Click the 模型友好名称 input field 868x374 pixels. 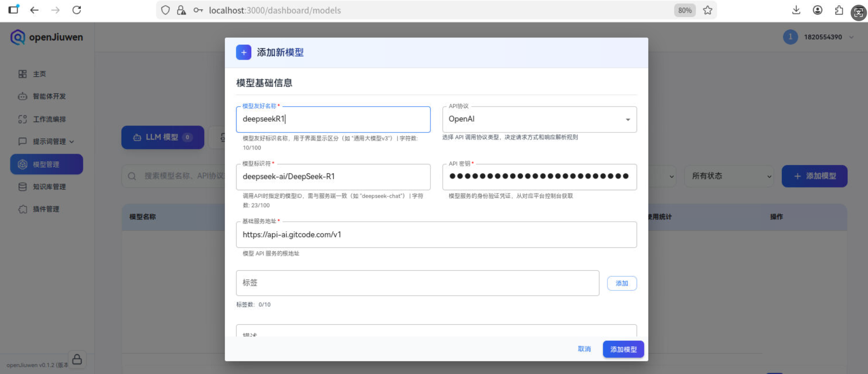point(333,119)
